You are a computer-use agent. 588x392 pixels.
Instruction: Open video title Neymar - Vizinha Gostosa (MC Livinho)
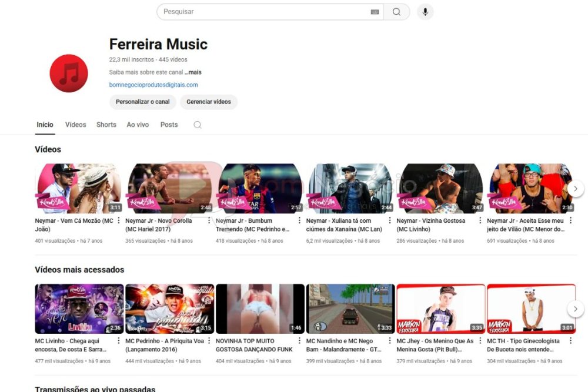click(431, 225)
